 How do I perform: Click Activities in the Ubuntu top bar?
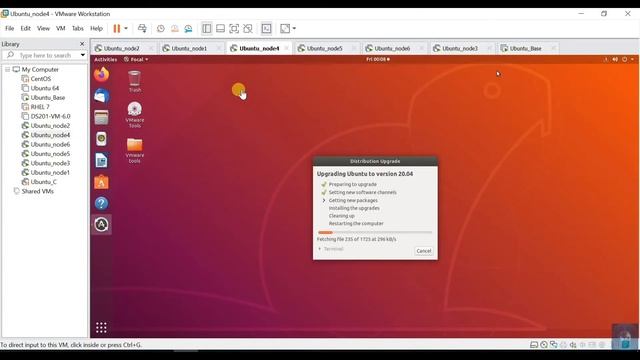[105, 60]
